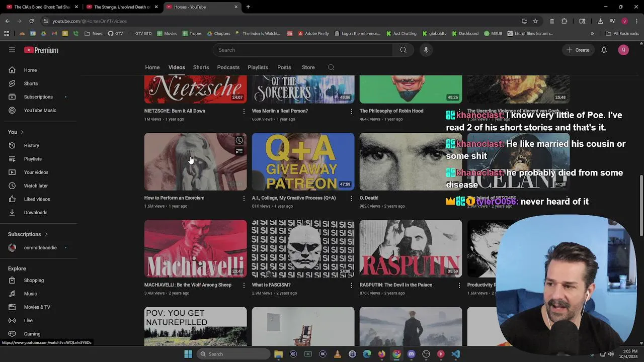Open options for Was Merlin a Real Person?

tap(352, 111)
